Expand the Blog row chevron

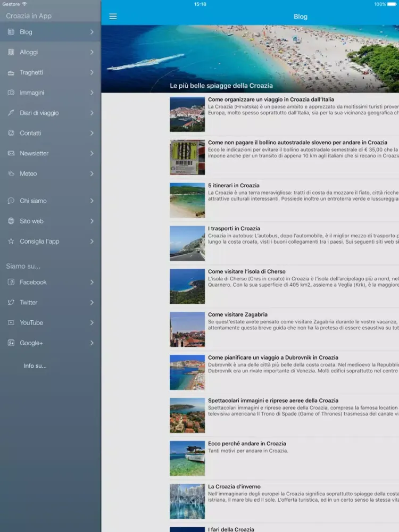92,32
